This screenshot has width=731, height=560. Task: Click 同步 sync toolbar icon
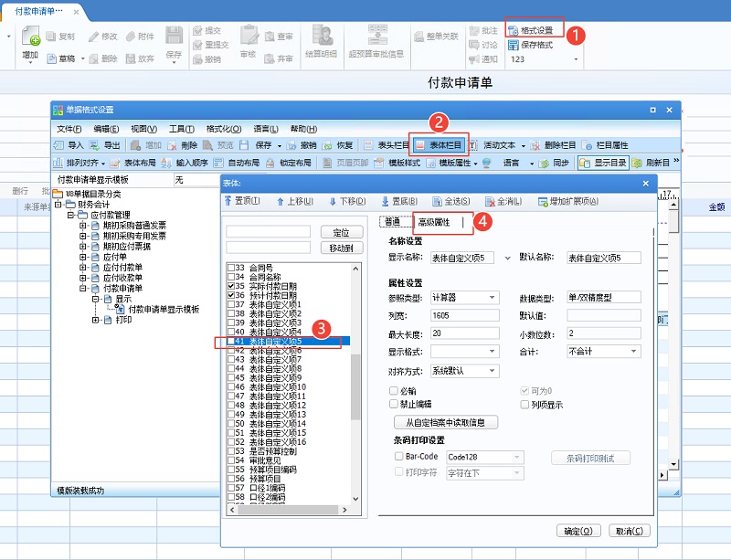click(544, 163)
